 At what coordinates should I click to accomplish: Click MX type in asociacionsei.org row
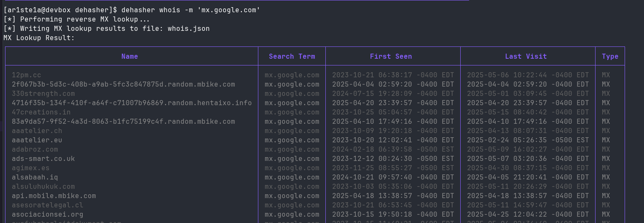tap(606, 215)
